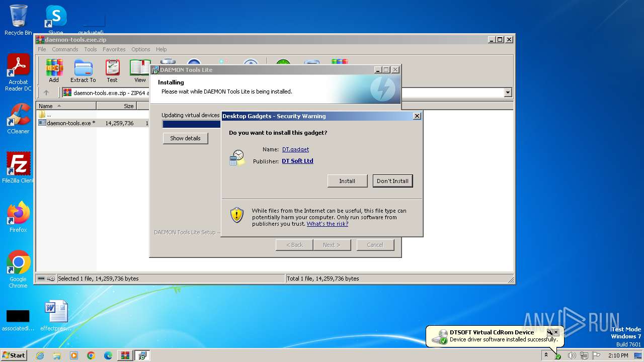Image resolution: width=644 pixels, height=362 pixels.
Task: Click the network tray icon
Action: point(584,355)
